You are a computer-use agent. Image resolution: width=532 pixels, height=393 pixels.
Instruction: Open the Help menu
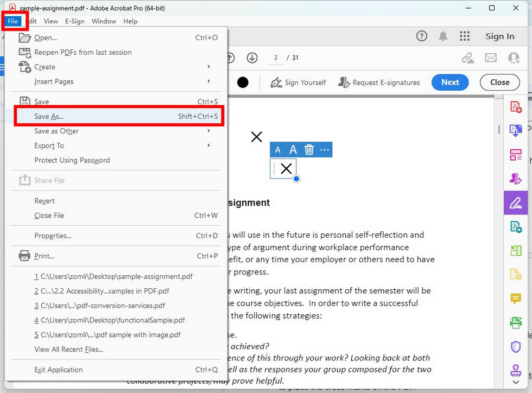130,21
